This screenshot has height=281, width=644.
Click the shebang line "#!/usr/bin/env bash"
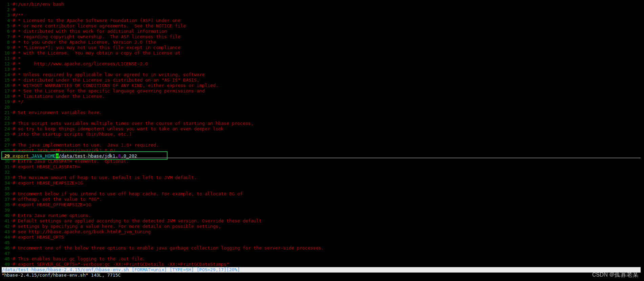pyautogui.click(x=38, y=4)
